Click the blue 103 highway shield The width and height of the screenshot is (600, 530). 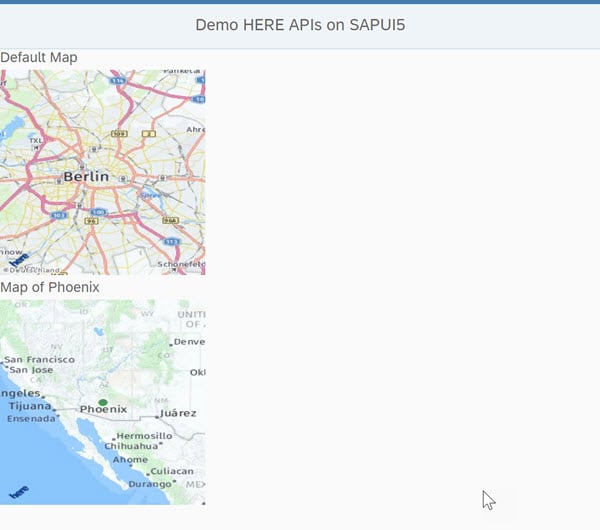click(59, 215)
